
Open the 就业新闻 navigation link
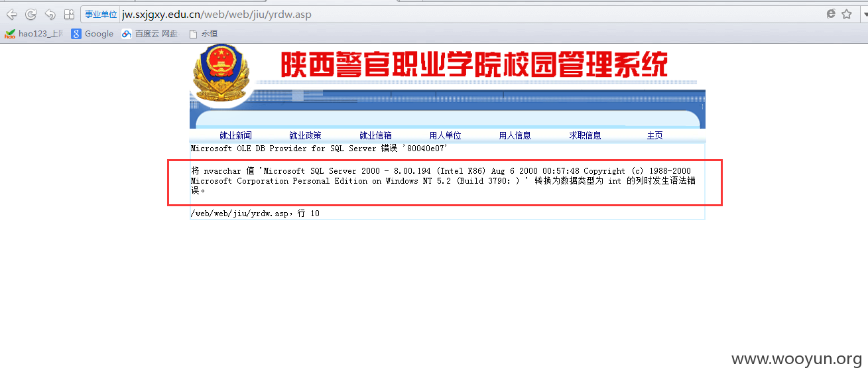point(235,135)
